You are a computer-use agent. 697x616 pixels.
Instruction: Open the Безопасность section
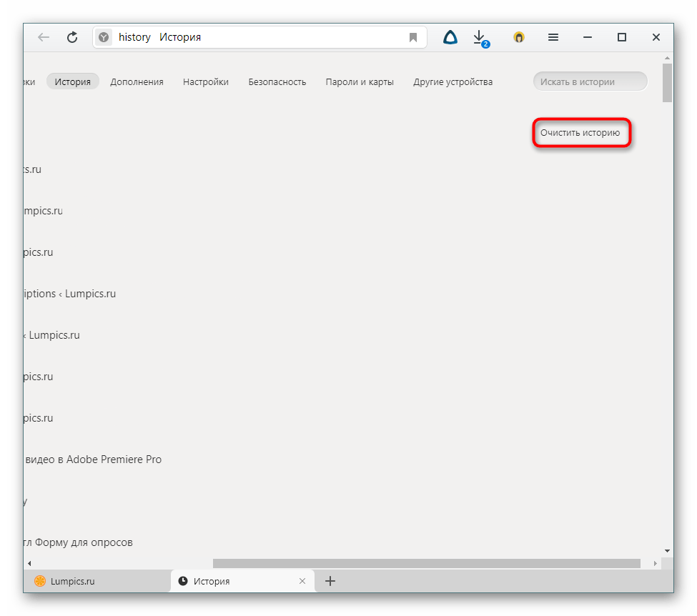277,81
